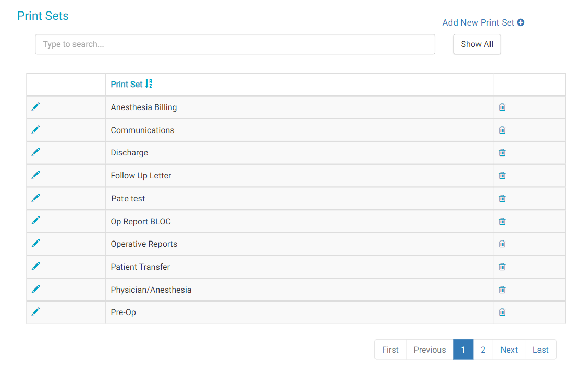Focus the Type to search field
The height and width of the screenshot is (373, 588).
pos(235,44)
